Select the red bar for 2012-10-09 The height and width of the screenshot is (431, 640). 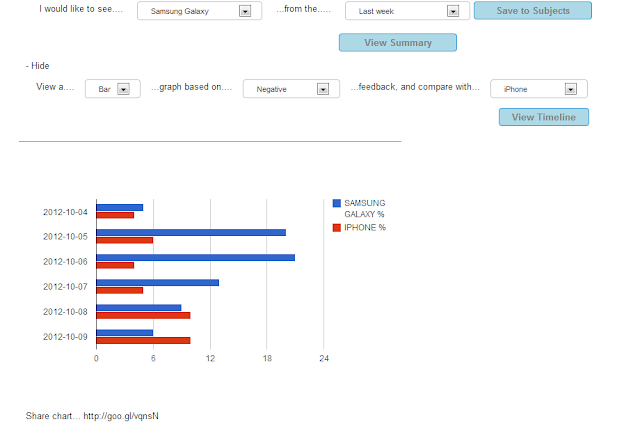click(143, 341)
